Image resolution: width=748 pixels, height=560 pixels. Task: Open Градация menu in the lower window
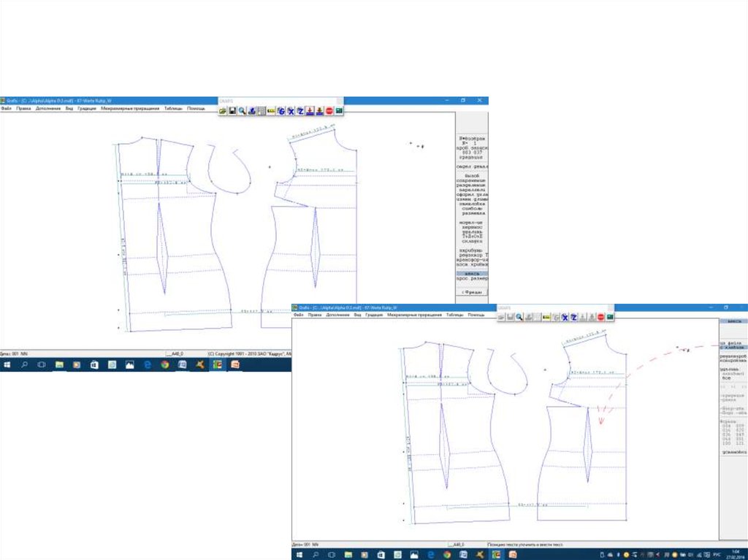374,315
